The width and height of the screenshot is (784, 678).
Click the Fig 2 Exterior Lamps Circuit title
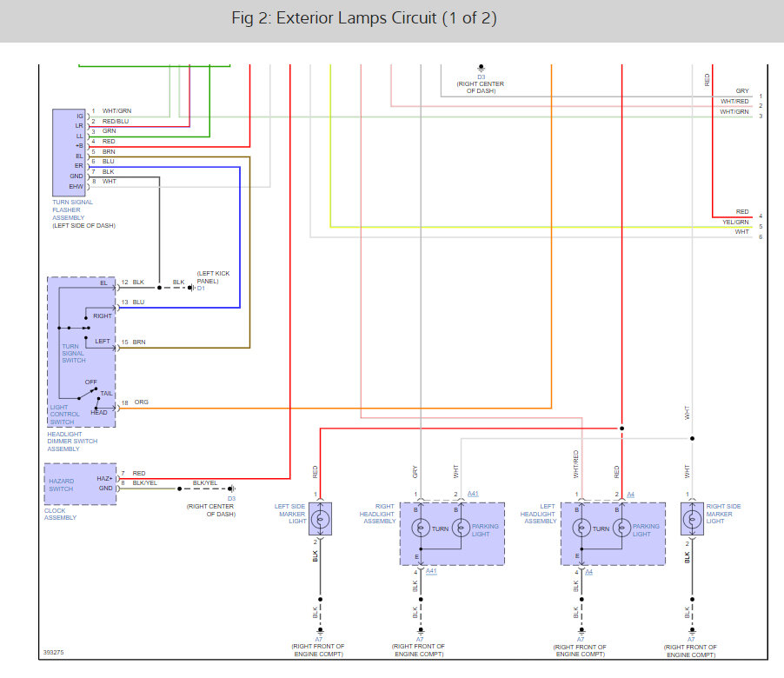point(364,18)
